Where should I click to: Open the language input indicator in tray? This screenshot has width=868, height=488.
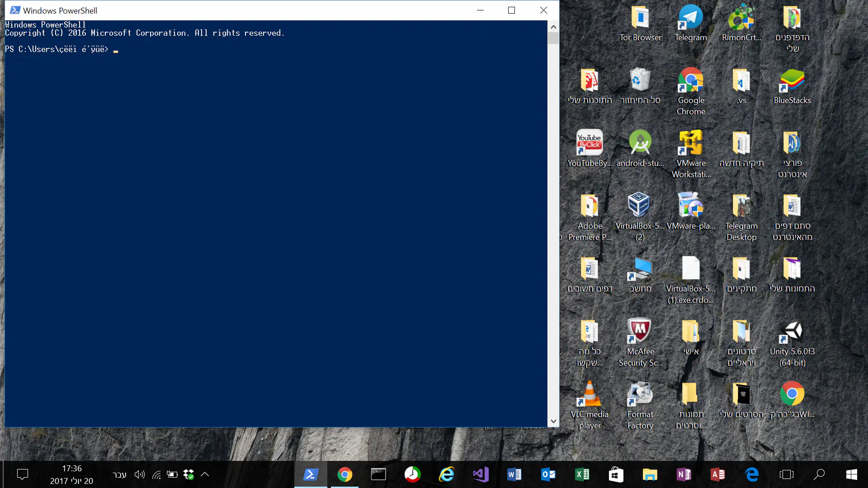(x=119, y=474)
